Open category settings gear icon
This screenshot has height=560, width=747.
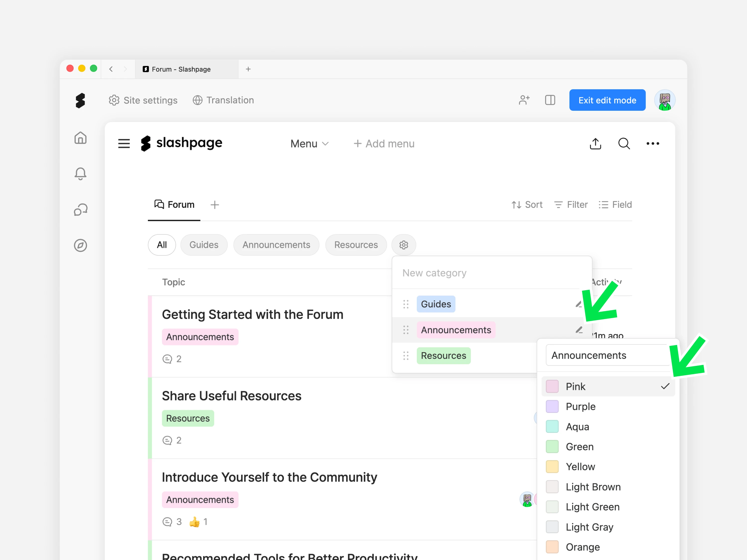(x=404, y=245)
